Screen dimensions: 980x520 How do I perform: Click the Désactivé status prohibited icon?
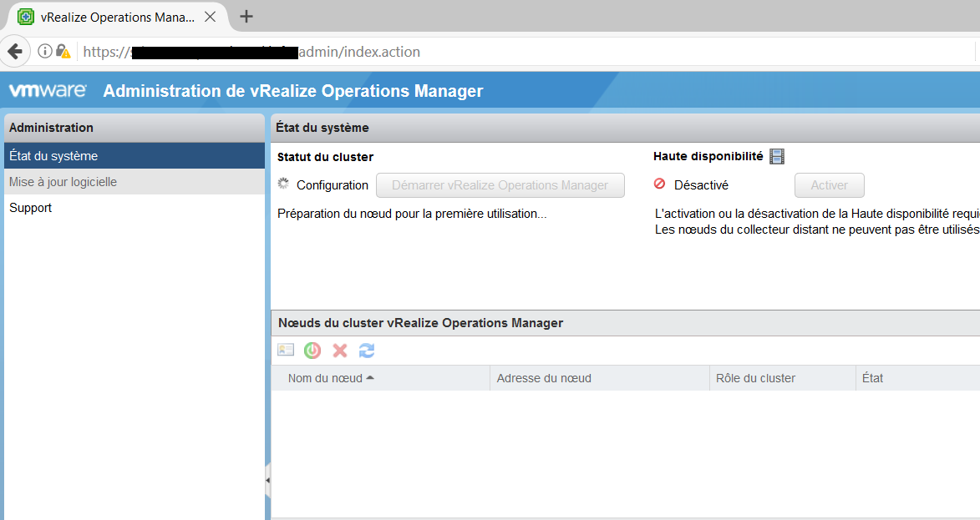click(x=659, y=184)
